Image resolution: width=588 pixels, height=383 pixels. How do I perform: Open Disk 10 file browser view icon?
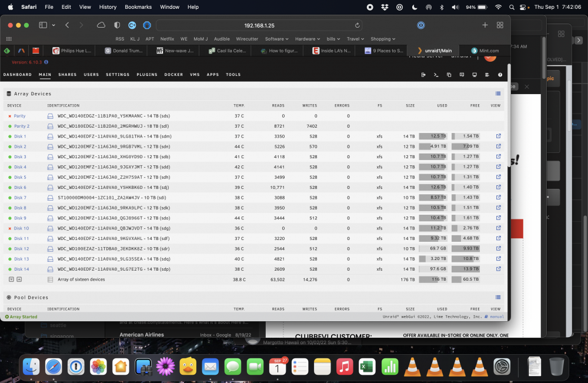pyautogui.click(x=499, y=228)
